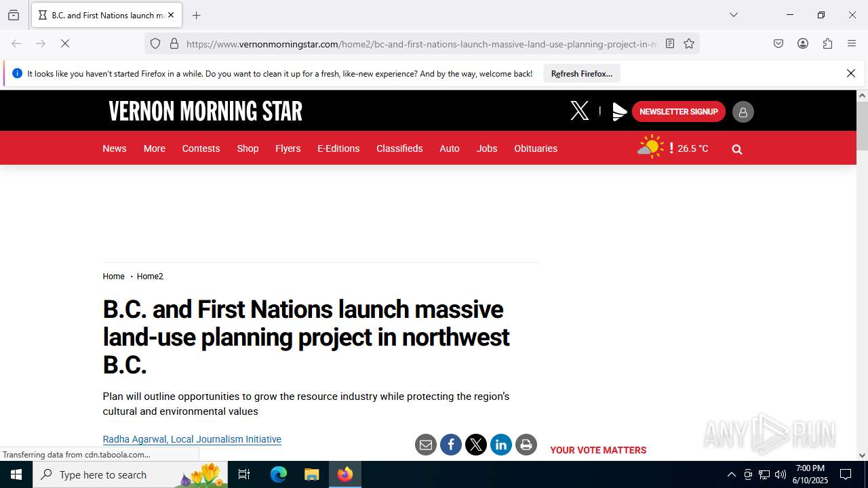Close the B.C. and First Nations tab

pyautogui.click(x=171, y=15)
